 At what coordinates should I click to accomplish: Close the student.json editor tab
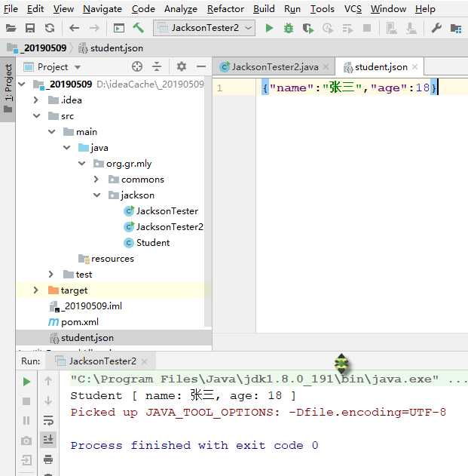[x=415, y=67]
